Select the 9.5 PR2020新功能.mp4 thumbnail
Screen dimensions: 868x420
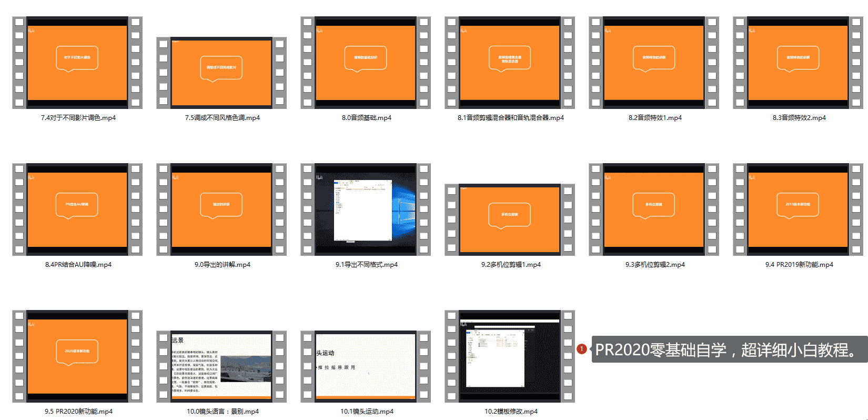pos(77,356)
